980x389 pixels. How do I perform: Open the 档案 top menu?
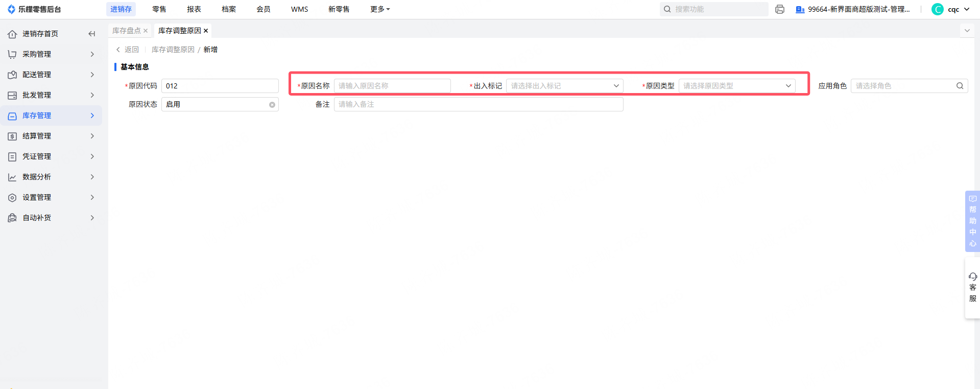point(229,9)
